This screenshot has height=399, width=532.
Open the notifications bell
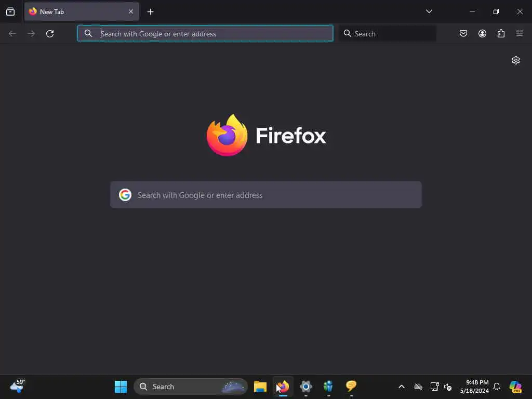coord(497,387)
